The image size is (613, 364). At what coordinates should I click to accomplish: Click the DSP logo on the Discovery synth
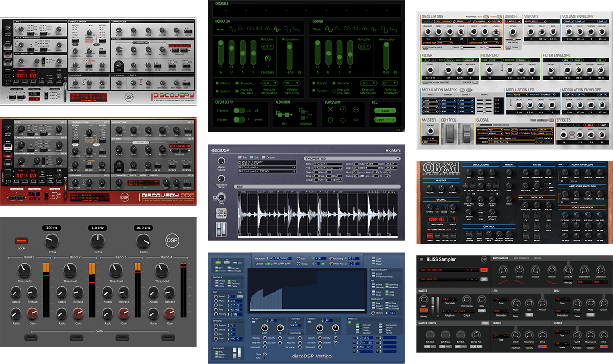(x=129, y=98)
